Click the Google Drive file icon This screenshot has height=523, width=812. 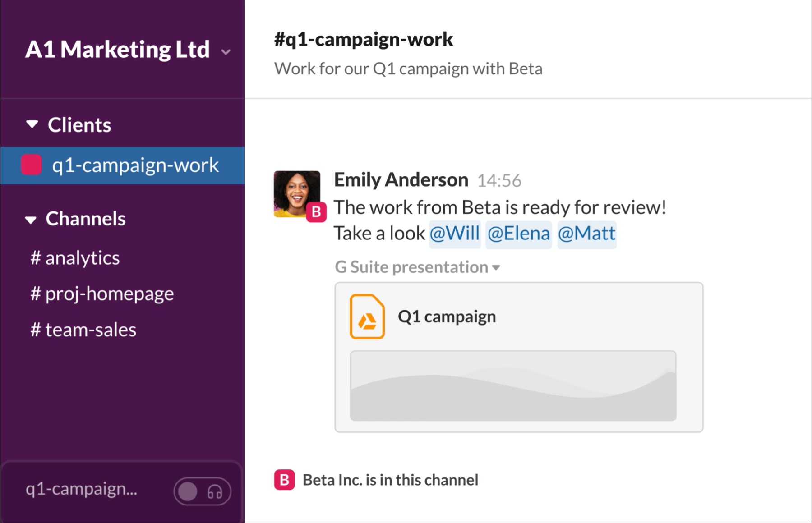point(367,317)
